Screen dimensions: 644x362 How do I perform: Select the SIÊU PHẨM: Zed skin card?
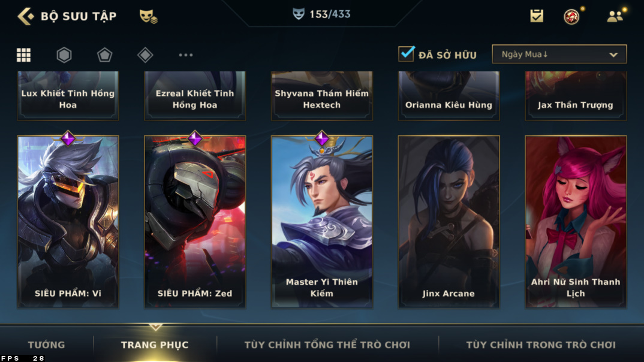[x=195, y=222]
